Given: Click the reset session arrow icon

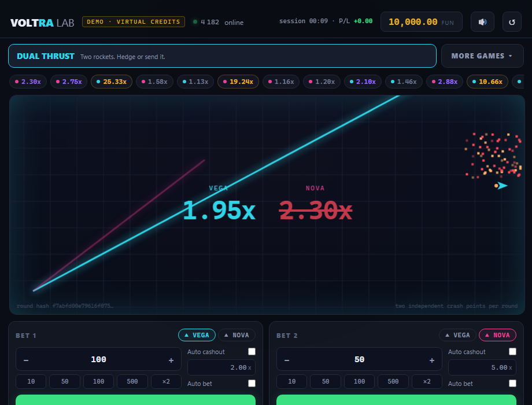Looking at the screenshot, I should [x=512, y=22].
